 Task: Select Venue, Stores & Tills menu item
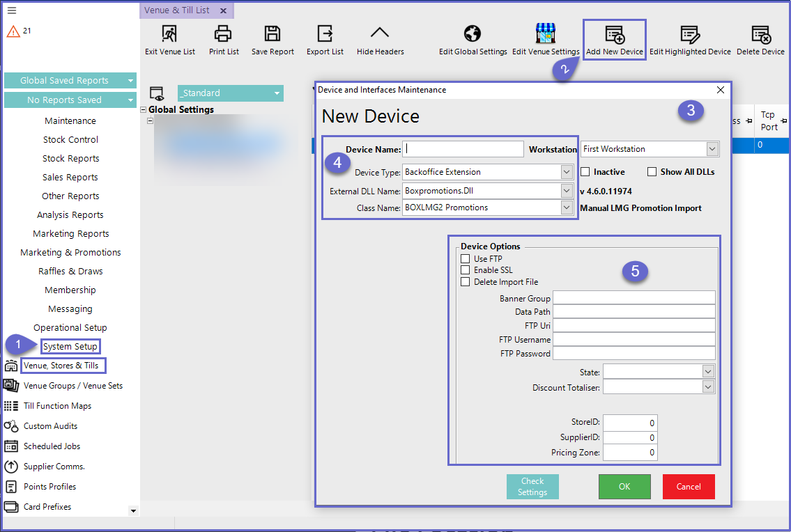pyautogui.click(x=61, y=366)
